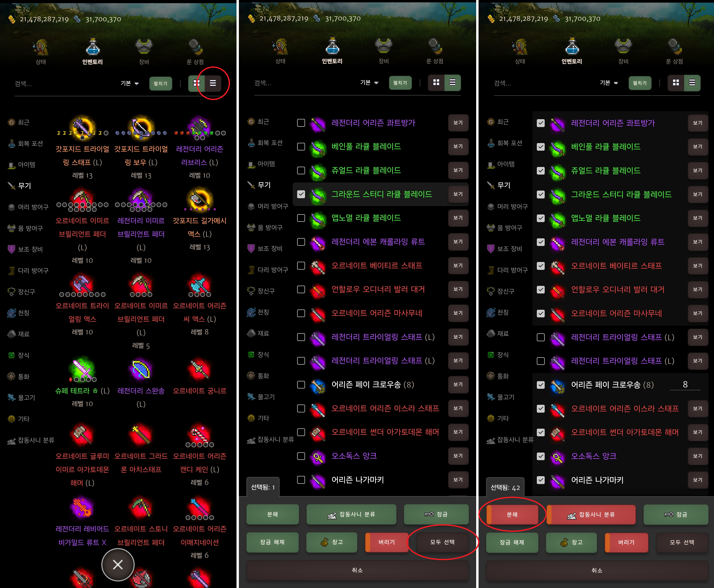Open 룬 상점 tab in left panel
714x588 pixels.
coord(195,51)
